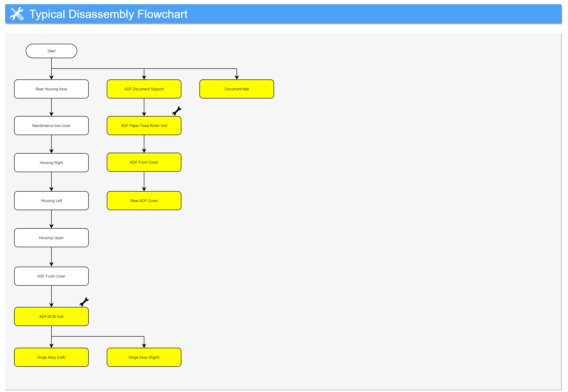Click the crossed tools icon in header
This screenshot has height=392, width=568.
click(x=17, y=14)
